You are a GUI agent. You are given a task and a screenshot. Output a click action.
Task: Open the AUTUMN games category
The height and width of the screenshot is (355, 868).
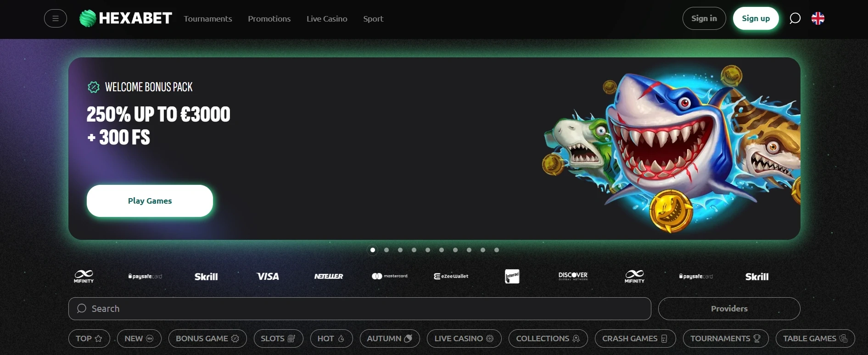[390, 338]
